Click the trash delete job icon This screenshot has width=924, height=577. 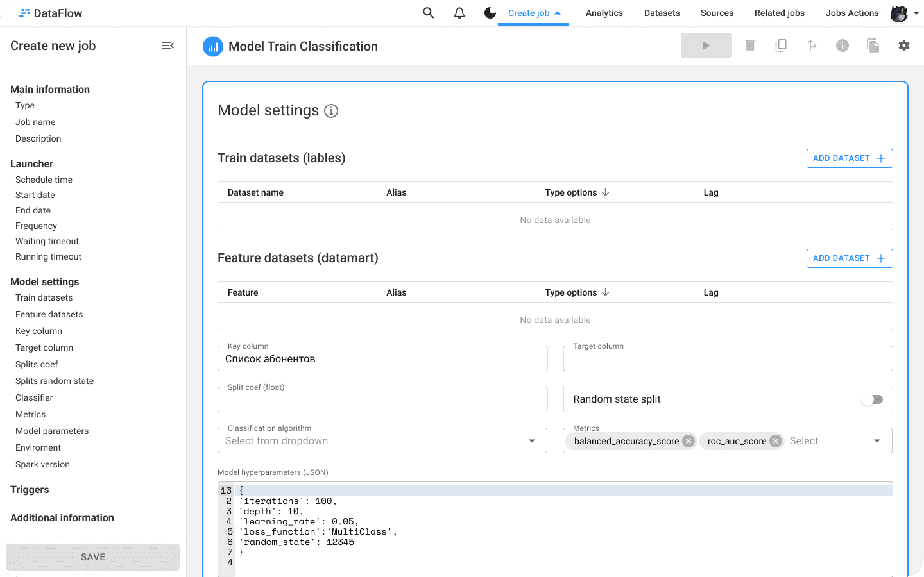click(750, 46)
